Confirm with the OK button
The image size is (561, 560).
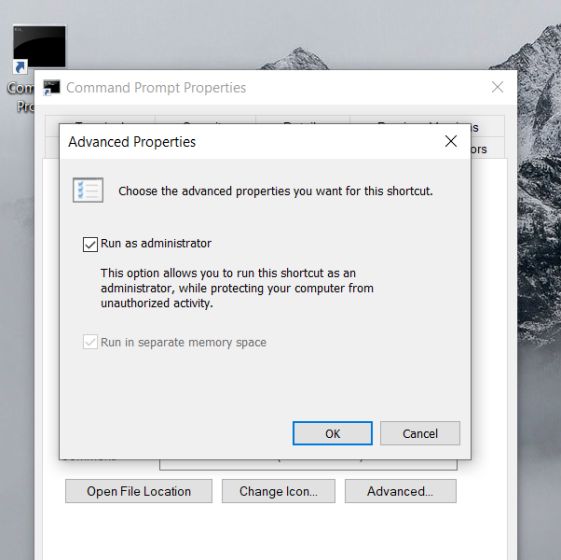point(332,433)
